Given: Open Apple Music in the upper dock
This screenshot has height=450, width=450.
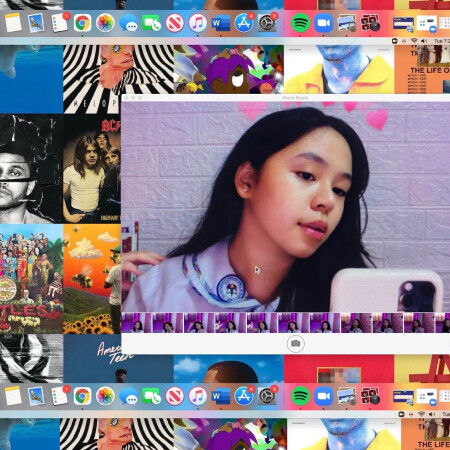Looking at the screenshot, I should point(198,23).
